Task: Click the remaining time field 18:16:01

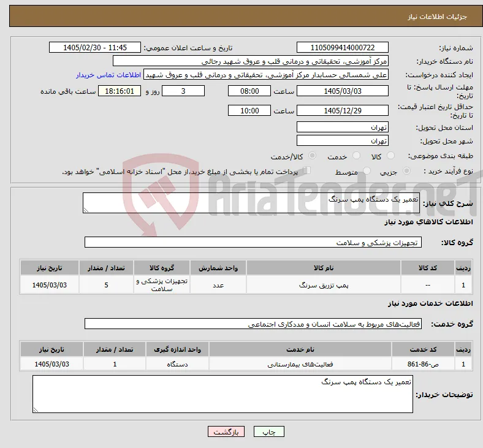Action: coord(120,91)
